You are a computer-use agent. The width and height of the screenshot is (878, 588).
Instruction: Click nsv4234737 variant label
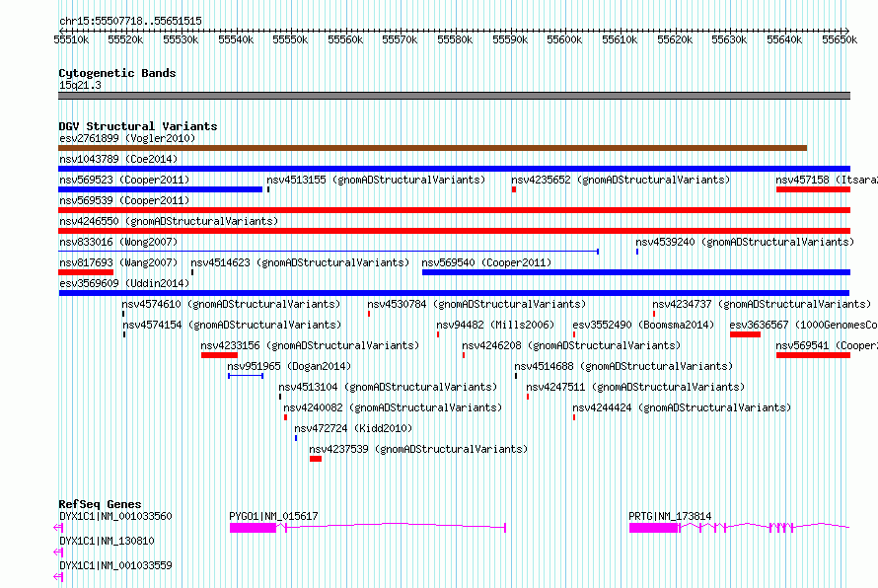click(762, 304)
